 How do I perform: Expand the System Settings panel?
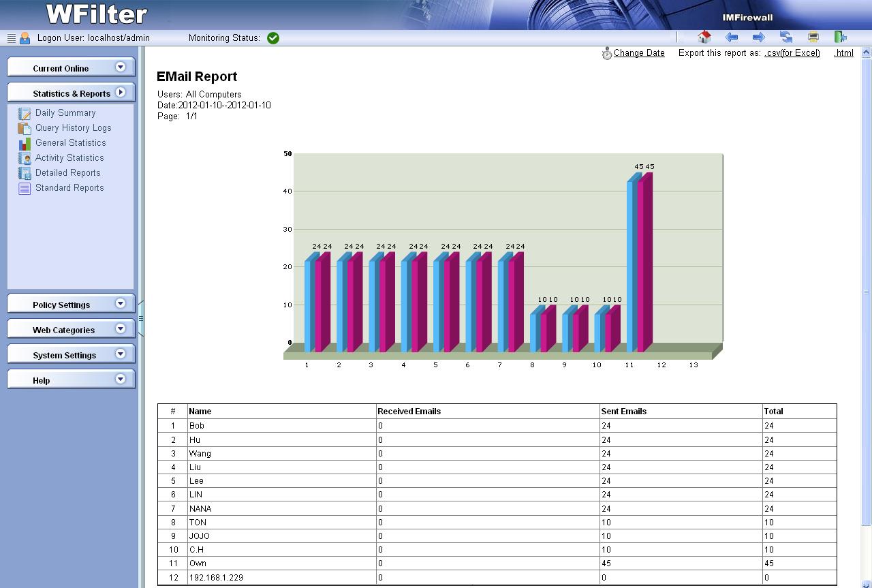pyautogui.click(x=121, y=354)
